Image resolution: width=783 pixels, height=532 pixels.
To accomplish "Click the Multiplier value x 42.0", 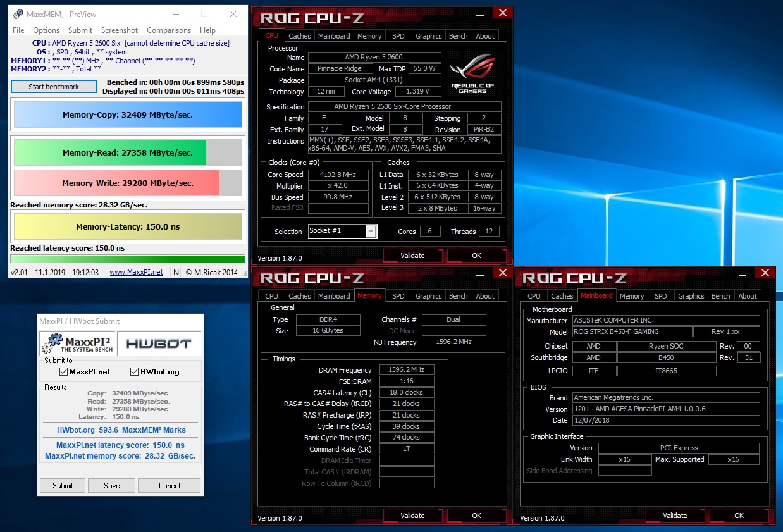I will (338, 186).
